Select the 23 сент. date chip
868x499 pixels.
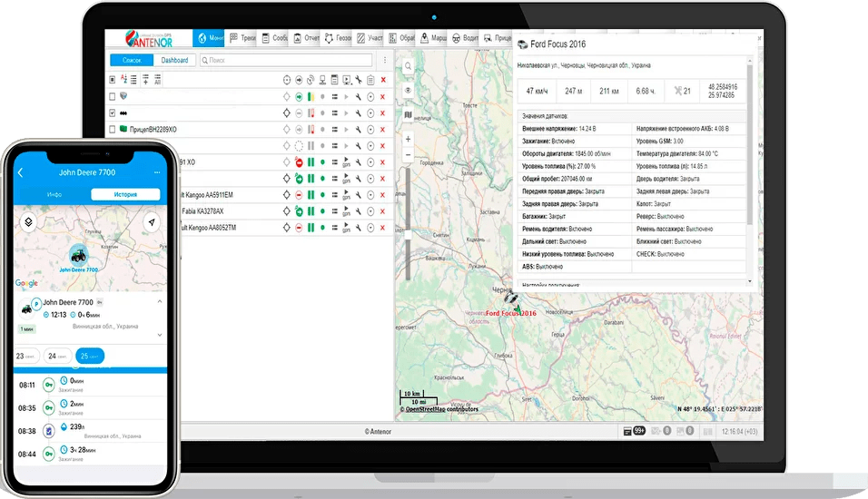[27, 356]
